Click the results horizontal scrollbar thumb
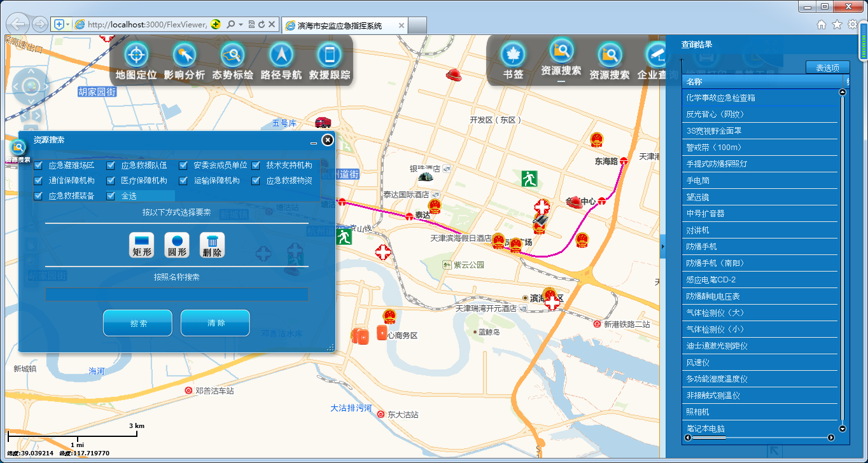The width and height of the screenshot is (868, 463). (709, 438)
